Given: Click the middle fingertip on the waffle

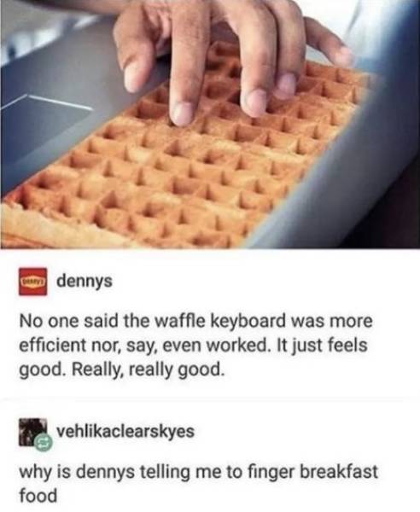Looking at the screenshot, I should point(255,103).
